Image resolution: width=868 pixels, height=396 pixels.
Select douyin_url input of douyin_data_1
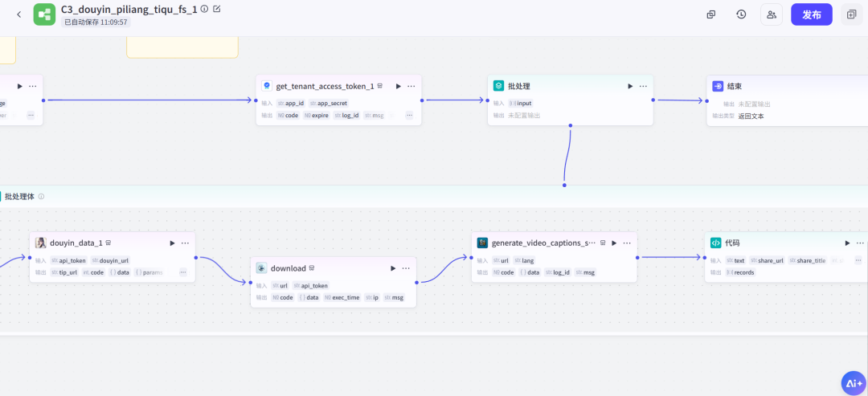110,260
